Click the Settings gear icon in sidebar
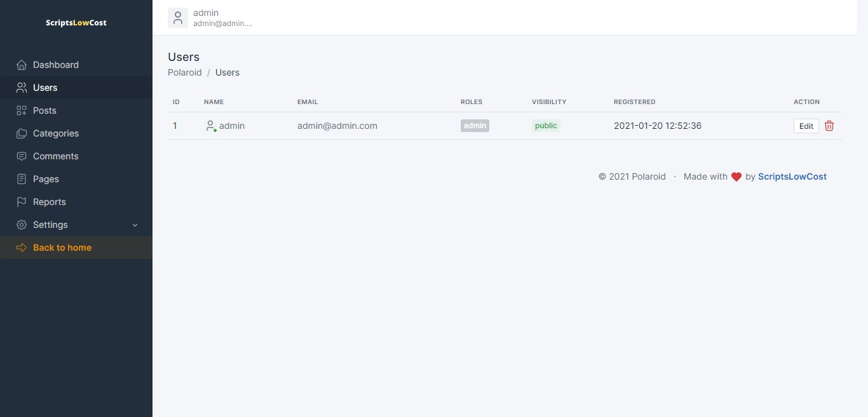868x417 pixels. (x=22, y=225)
